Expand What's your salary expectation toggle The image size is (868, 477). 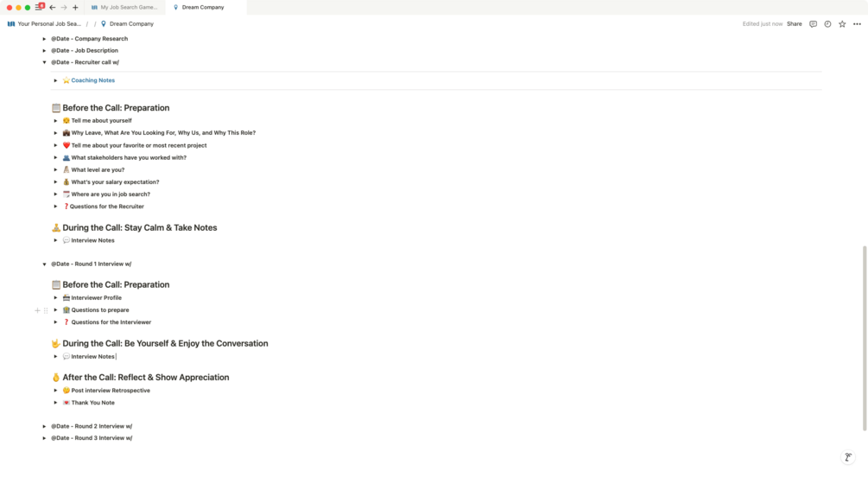(x=55, y=182)
